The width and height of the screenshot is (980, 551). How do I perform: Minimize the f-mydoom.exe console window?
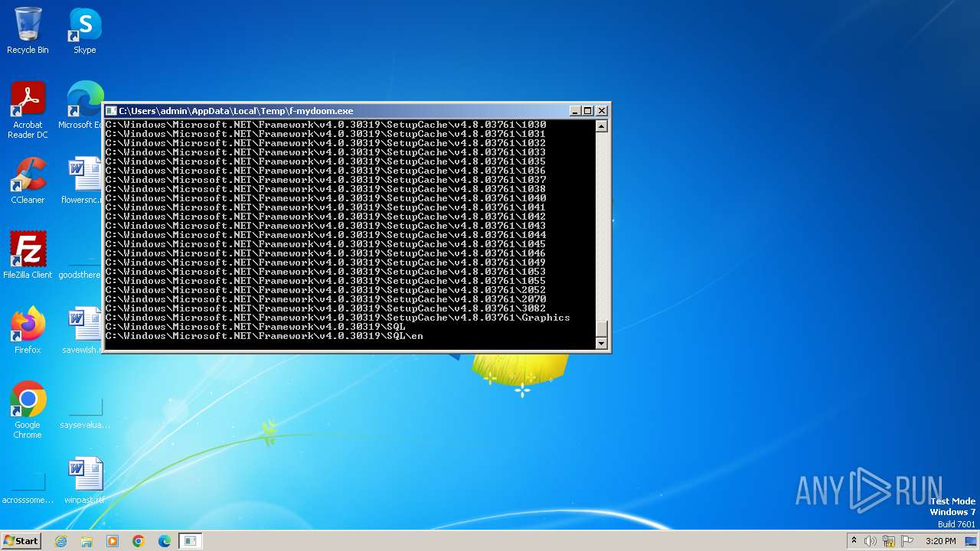(x=575, y=111)
